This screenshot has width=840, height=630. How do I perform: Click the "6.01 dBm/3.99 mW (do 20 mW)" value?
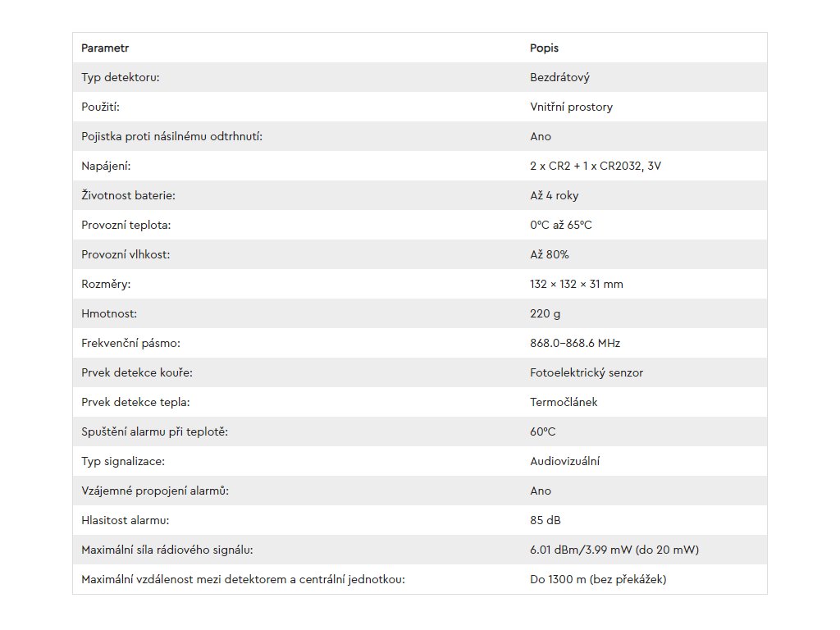(614, 550)
